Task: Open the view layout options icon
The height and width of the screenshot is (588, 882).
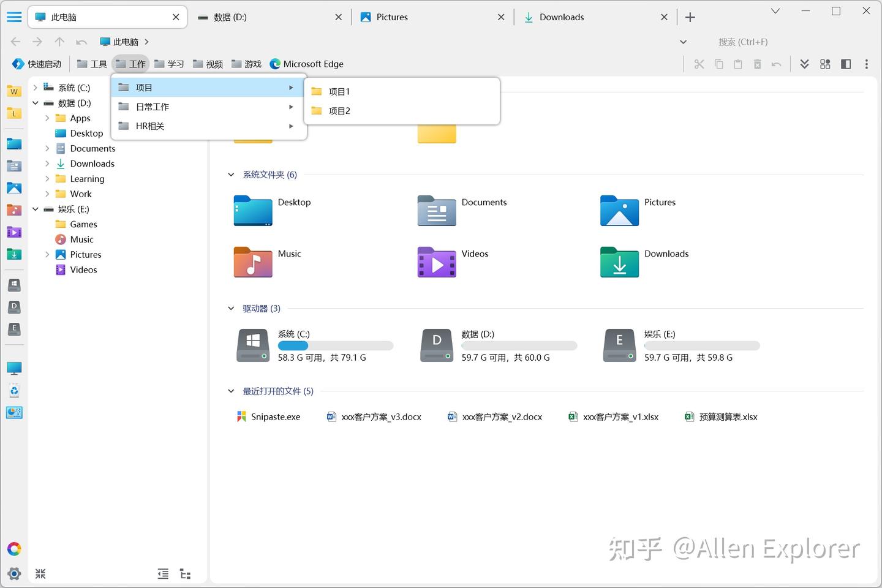Action: coord(825,64)
